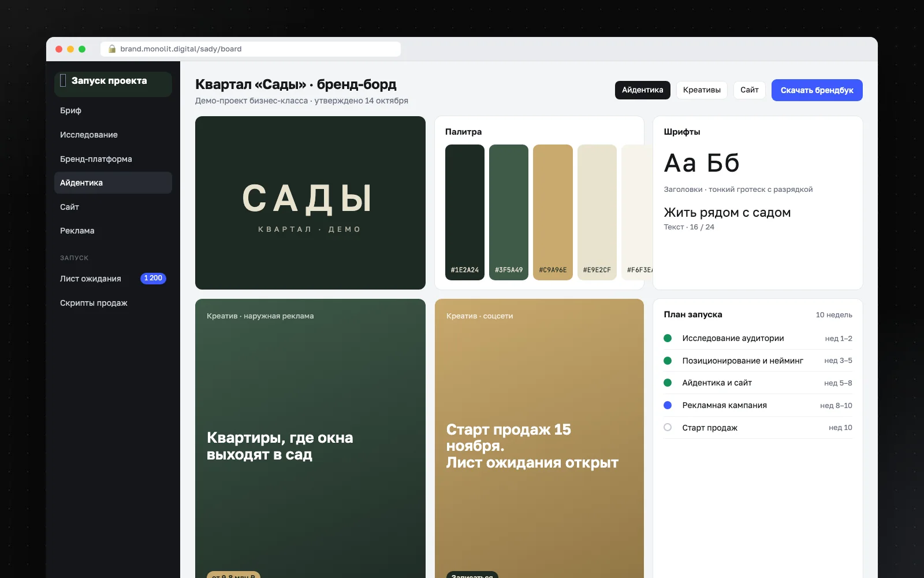Open the «САДЫ» logo card
The height and width of the screenshot is (578, 924).
pyautogui.click(x=310, y=203)
